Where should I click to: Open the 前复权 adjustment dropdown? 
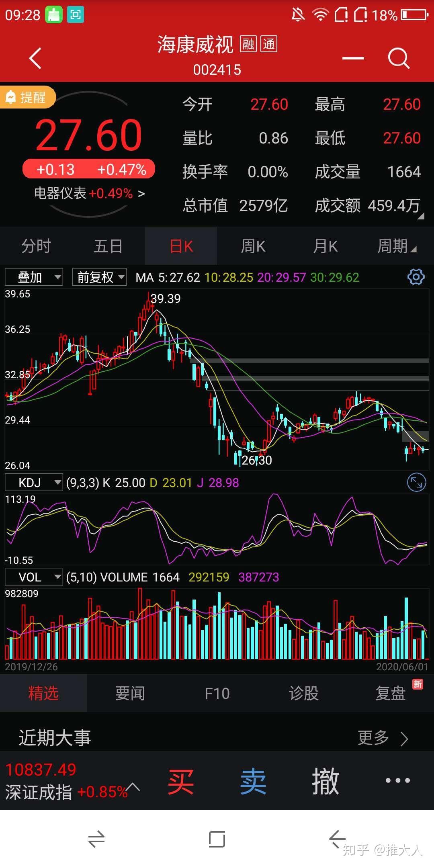pyautogui.click(x=99, y=277)
